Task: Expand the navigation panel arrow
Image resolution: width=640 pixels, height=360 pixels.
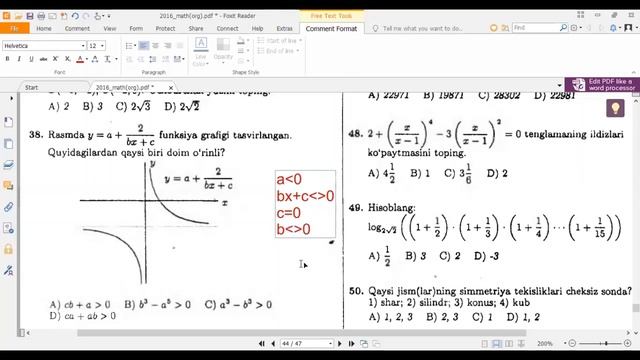Action: coord(11,98)
